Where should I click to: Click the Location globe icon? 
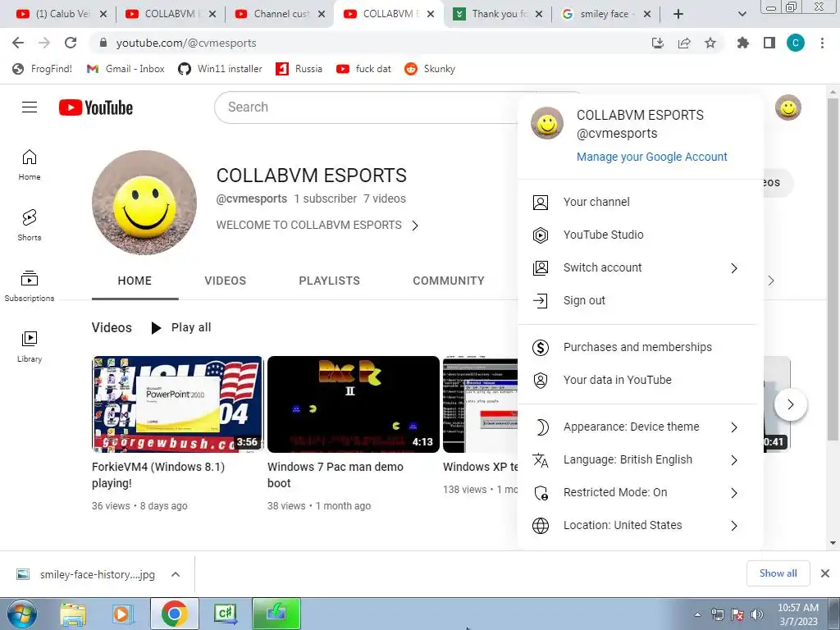point(541,526)
